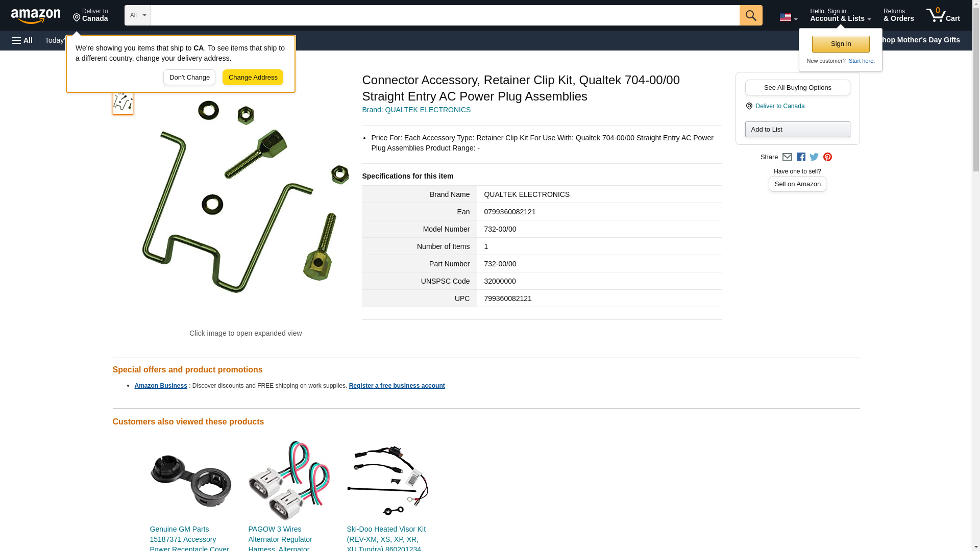Click the Don't Change button
This screenshot has width=980, height=551.
click(189, 78)
